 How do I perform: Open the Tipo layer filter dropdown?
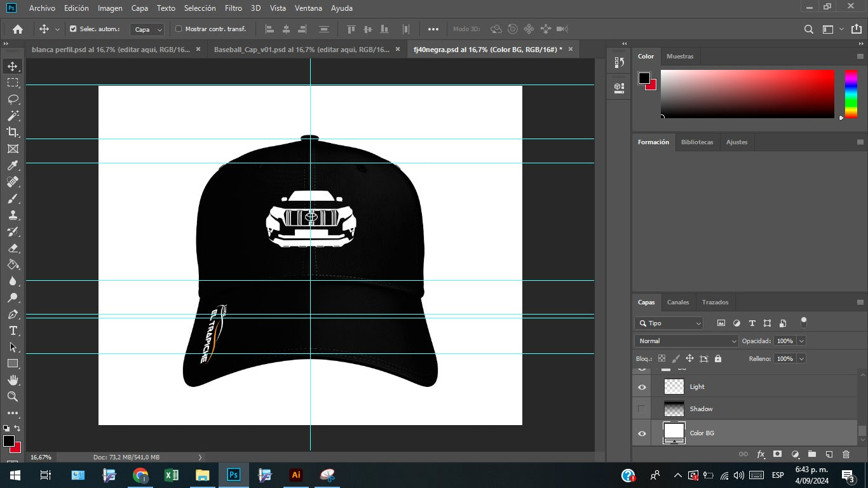point(669,323)
